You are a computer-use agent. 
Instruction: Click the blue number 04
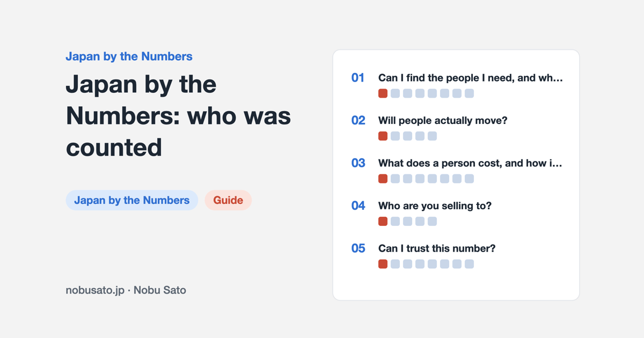(358, 206)
